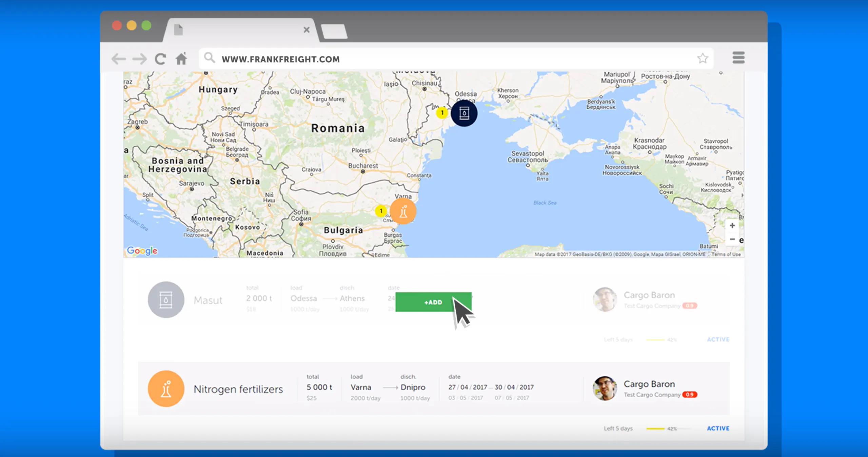Click the search magnifier in address bar
The image size is (868, 457).
pyautogui.click(x=210, y=58)
